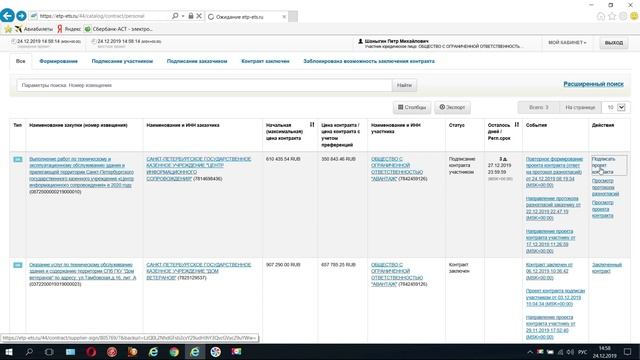The height and width of the screenshot is (360, 640).
Task: Open event dated 03.12.2019 in second row
Action: [555, 297]
